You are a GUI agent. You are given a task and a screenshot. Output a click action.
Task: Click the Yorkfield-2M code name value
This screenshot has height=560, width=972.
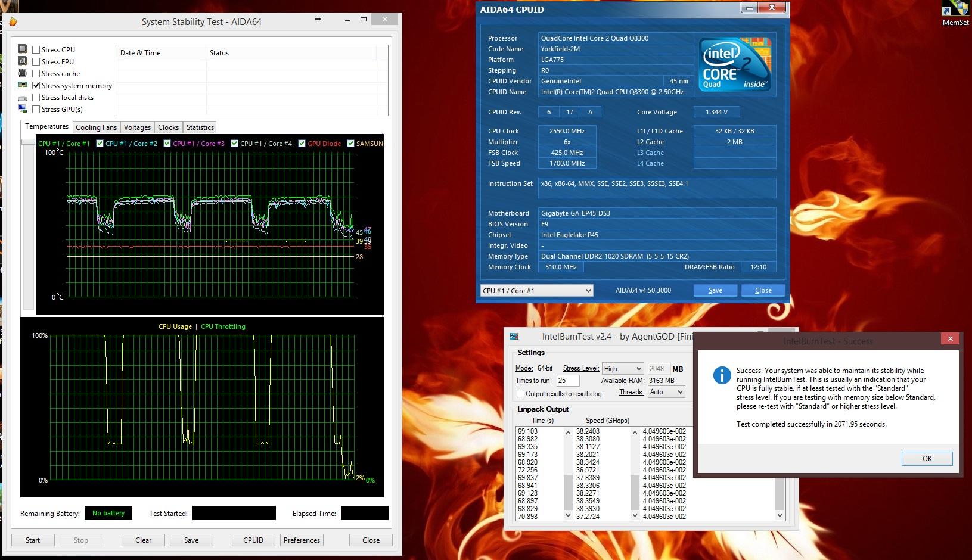(x=562, y=49)
